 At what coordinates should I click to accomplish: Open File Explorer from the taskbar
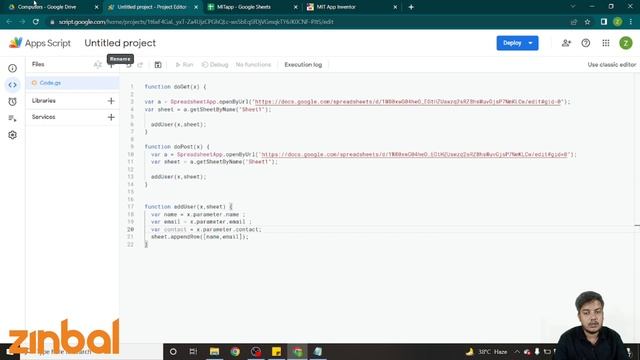click(214, 351)
